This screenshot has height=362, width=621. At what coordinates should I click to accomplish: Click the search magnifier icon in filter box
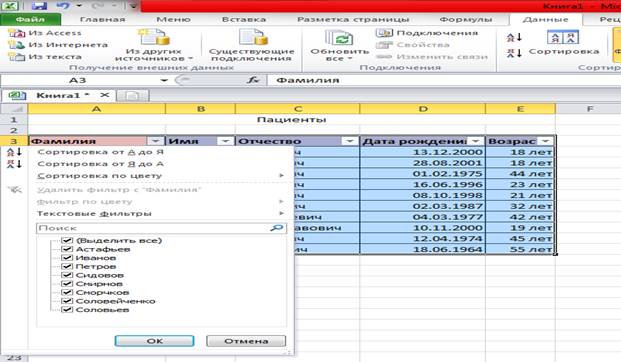point(277,228)
